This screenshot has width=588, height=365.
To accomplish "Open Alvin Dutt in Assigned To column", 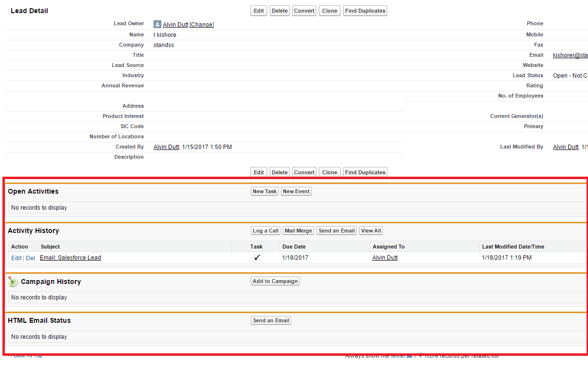I will point(385,258).
